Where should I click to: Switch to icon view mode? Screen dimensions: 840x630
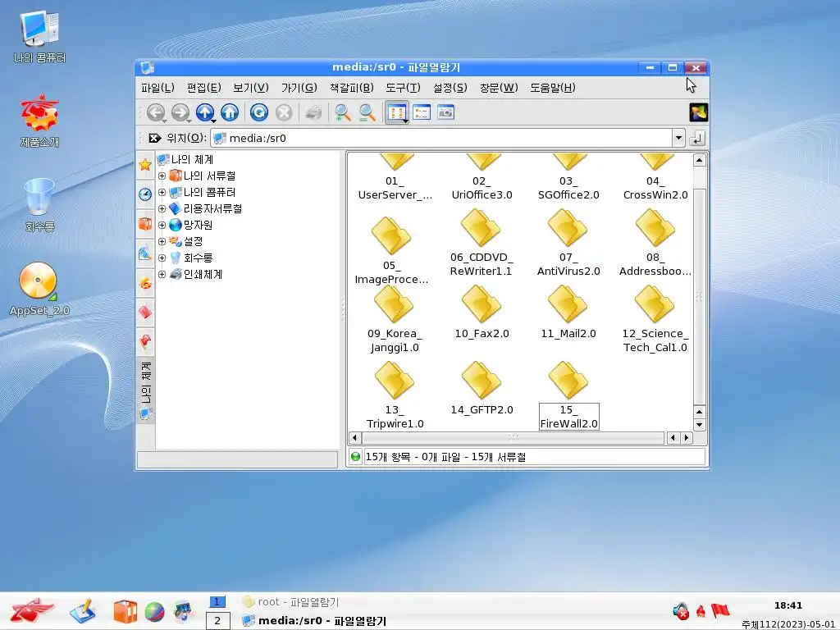[x=397, y=112]
